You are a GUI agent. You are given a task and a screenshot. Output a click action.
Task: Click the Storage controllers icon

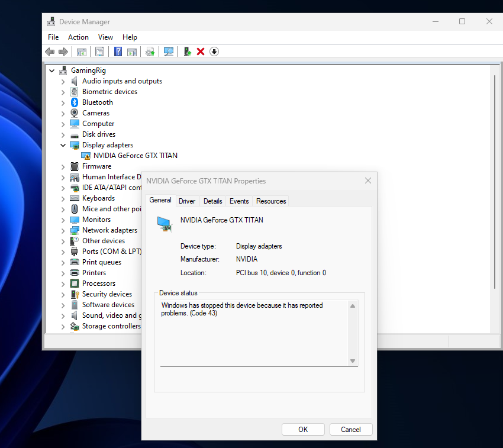click(x=75, y=326)
